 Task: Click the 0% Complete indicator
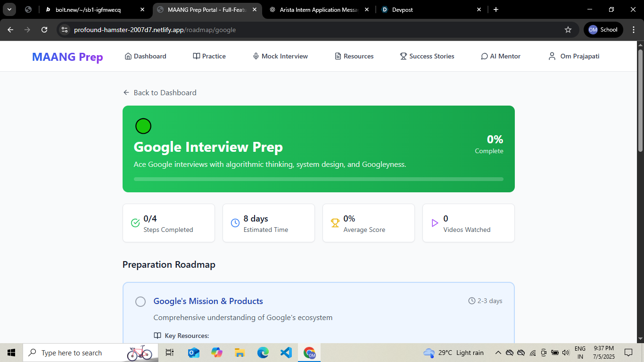489,144
